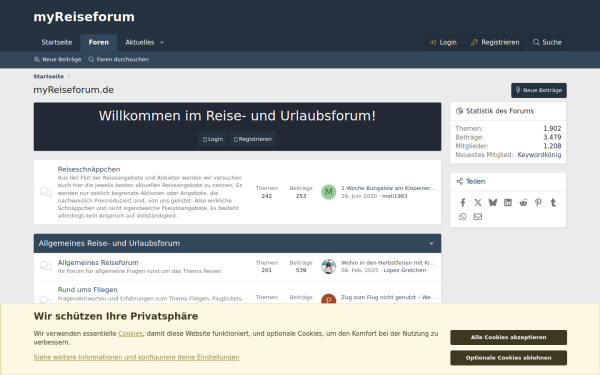
Task: Open thread 1 Woche Bungalow am Klopeiner
Action: [x=388, y=188]
